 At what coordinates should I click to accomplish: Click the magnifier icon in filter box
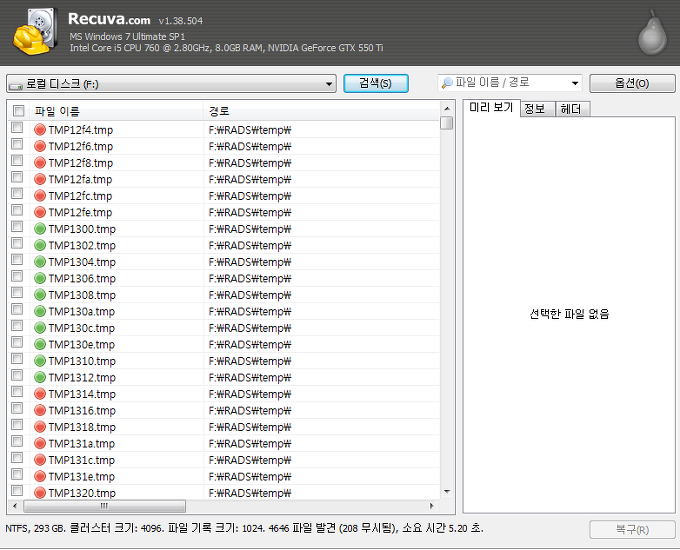point(447,83)
